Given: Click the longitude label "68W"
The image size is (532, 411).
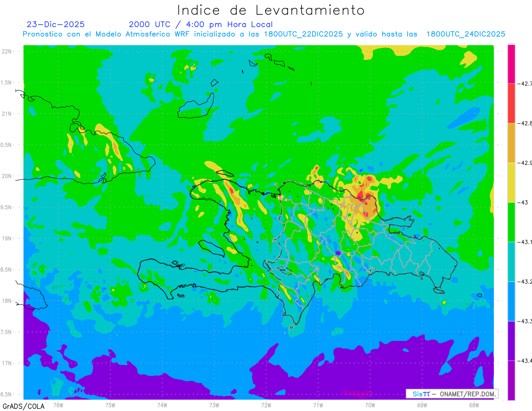Looking at the screenshot, I should [474, 405].
